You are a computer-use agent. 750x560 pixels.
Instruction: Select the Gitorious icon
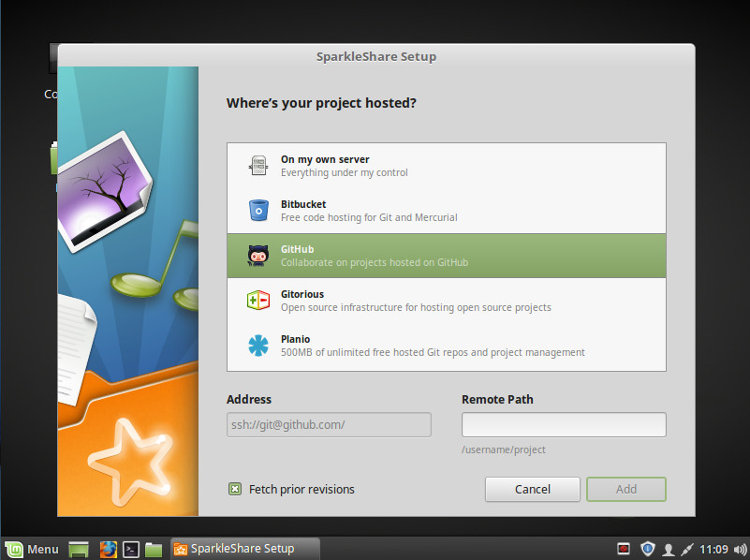pos(257,301)
